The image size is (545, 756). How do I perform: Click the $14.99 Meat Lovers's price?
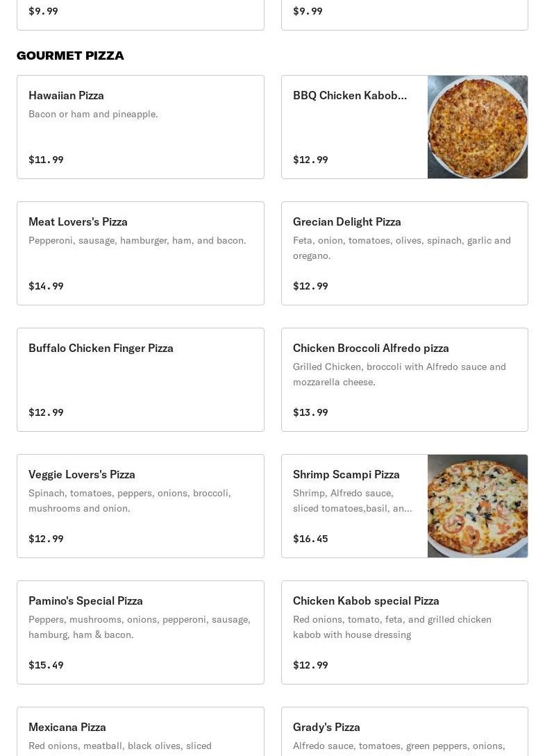(46, 286)
